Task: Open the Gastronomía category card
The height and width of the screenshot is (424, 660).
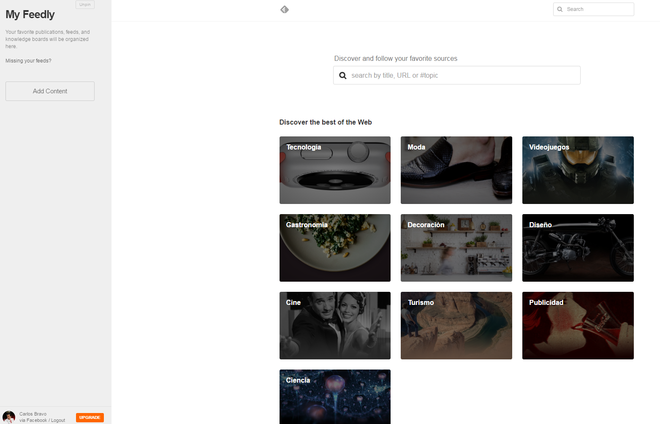Action: [335, 248]
